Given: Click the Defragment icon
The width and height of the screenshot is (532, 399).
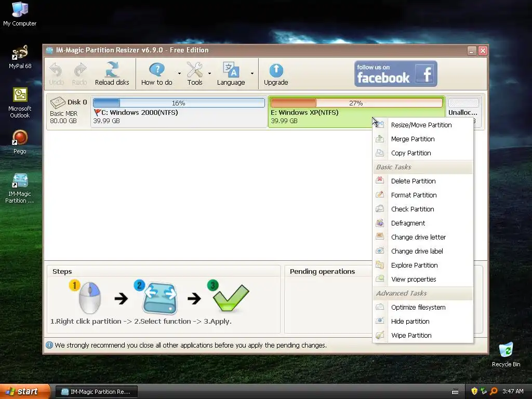Looking at the screenshot, I should click(x=380, y=223).
